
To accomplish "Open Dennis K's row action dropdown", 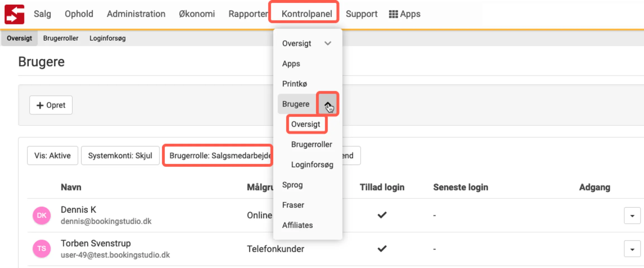I will pyautogui.click(x=632, y=216).
